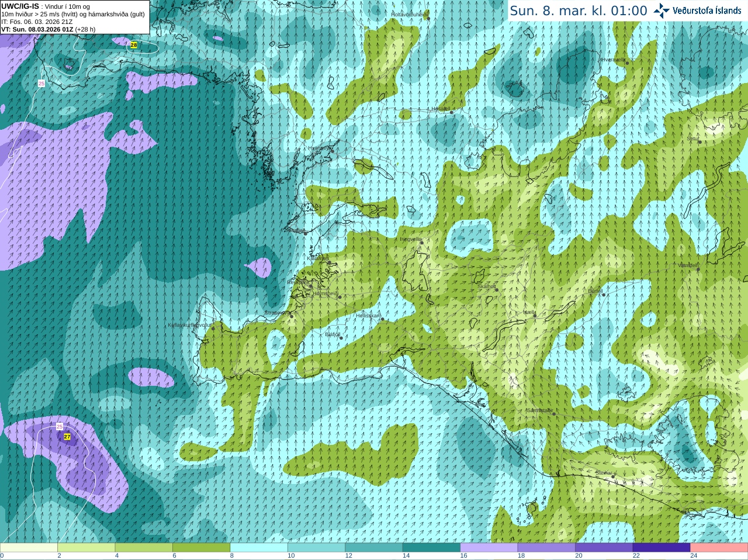The image size is (748, 560).
Task: Select the Skálholt station marker
Action: [x=496, y=289]
